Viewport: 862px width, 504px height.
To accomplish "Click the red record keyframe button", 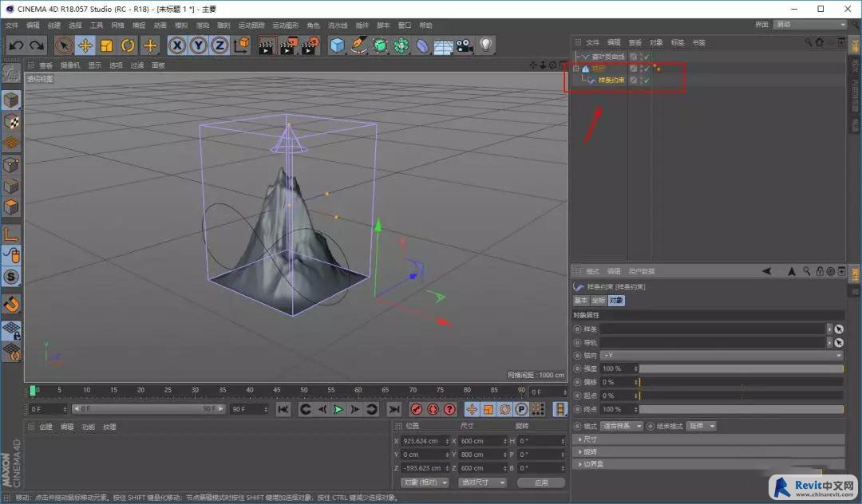I will [x=416, y=409].
